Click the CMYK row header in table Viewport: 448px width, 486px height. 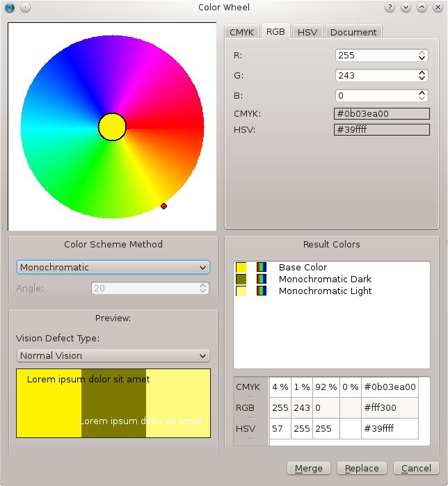[251, 387]
